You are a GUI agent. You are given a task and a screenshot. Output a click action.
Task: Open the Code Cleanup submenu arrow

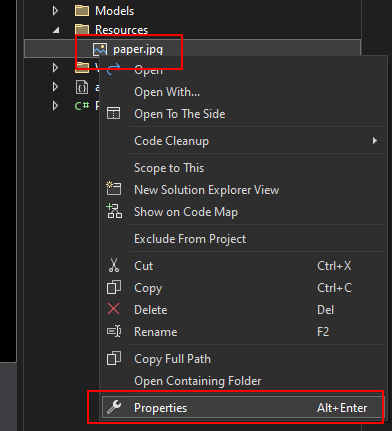375,141
